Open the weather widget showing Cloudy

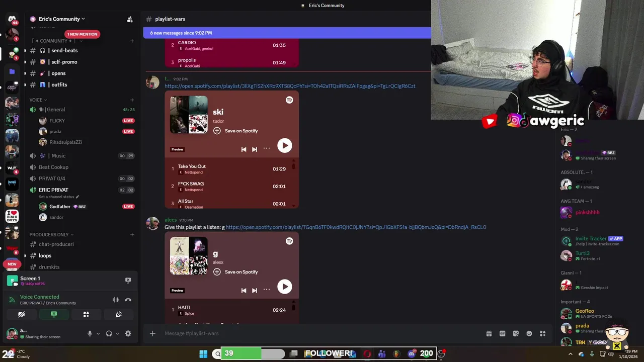click(x=16, y=354)
